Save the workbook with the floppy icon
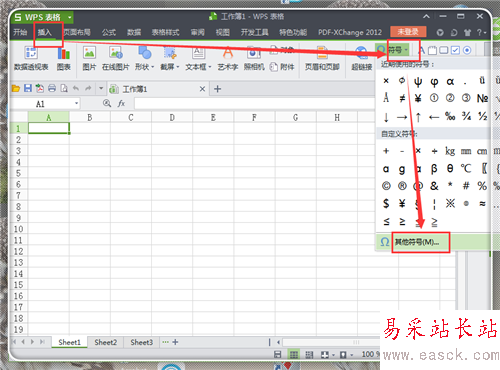Screen dimensions: 500x370 28,88
